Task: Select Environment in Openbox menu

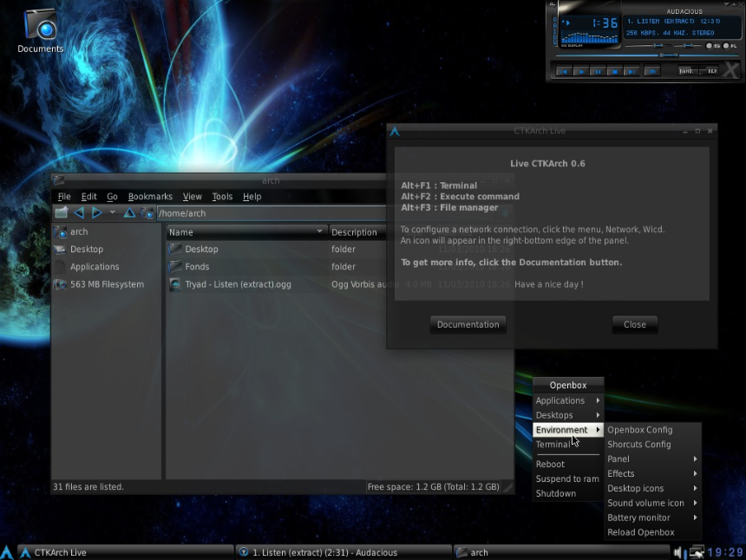Action: pos(568,430)
